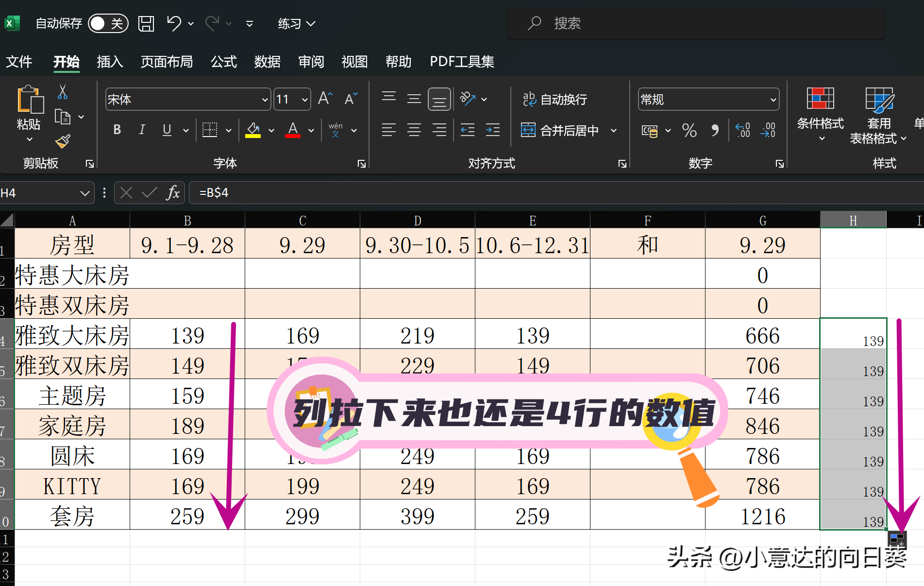Apply percent style format
Screen dimensions: 924x586
[689, 130]
